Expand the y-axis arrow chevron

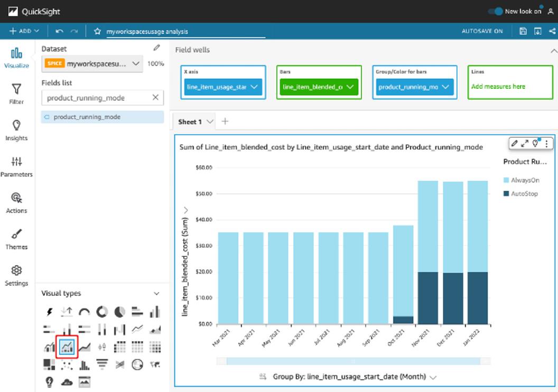coord(186,210)
